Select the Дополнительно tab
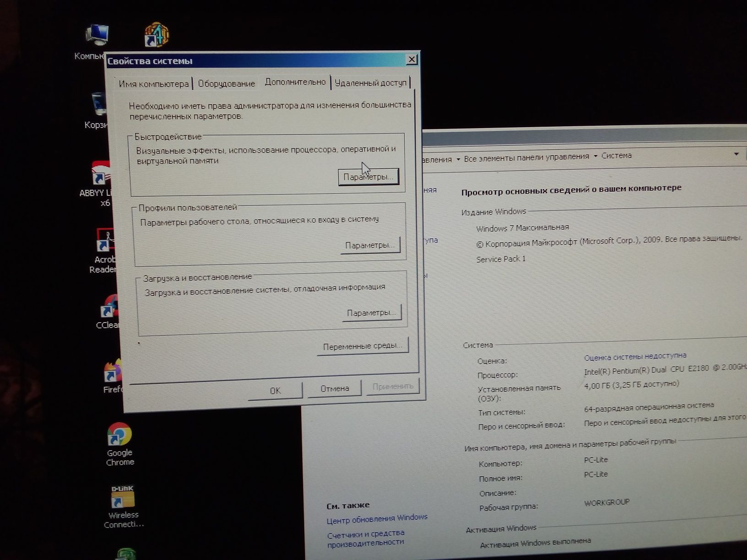Image resolution: width=747 pixels, height=560 pixels. 295,82
